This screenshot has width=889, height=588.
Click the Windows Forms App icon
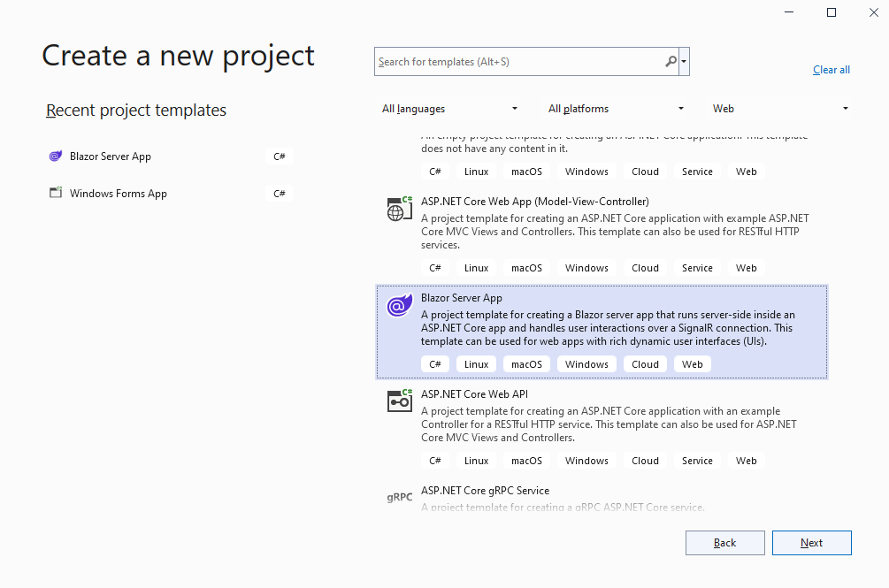click(x=56, y=194)
